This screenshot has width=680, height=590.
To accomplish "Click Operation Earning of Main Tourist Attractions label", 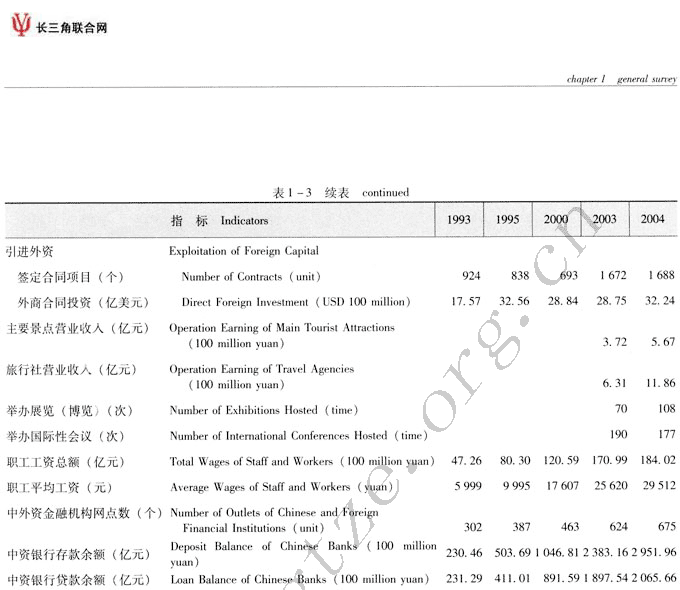I will point(282,335).
